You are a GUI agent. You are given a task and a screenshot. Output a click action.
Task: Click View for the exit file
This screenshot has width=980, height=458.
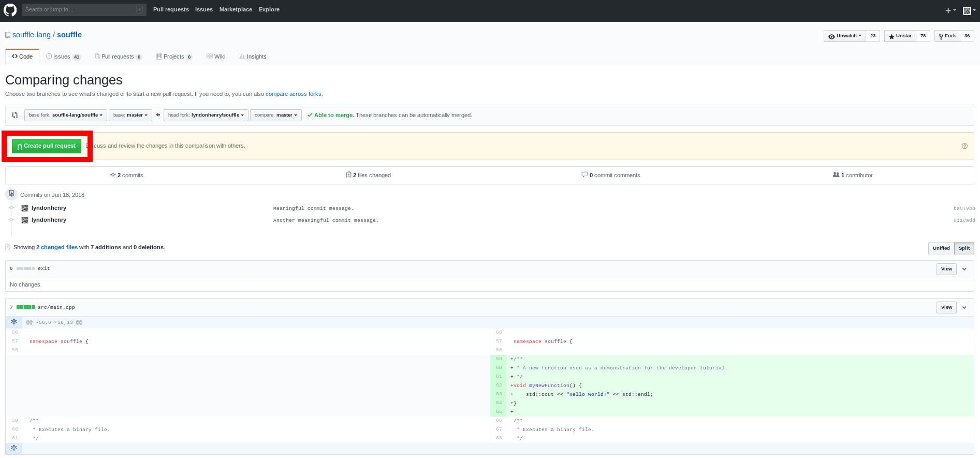(x=946, y=269)
